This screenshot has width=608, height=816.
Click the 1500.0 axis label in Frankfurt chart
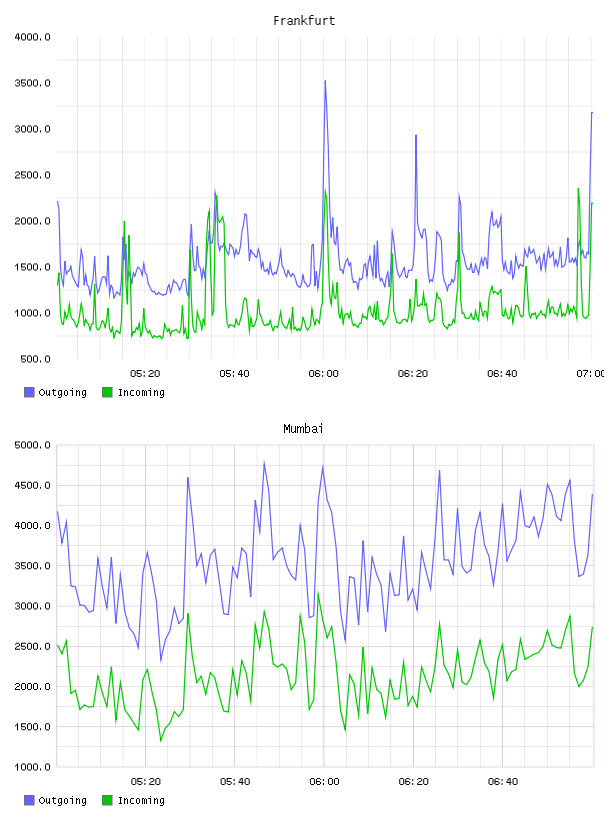click(32, 267)
